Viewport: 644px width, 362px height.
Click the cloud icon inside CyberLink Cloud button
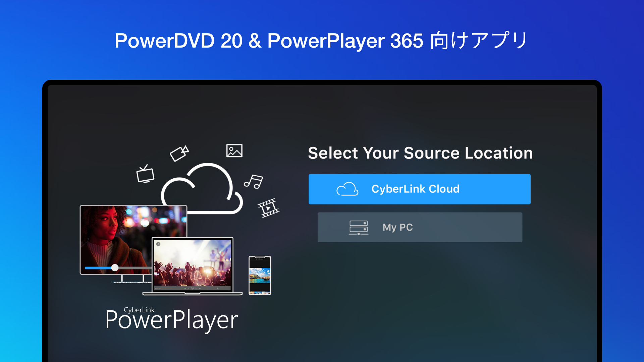(x=347, y=189)
